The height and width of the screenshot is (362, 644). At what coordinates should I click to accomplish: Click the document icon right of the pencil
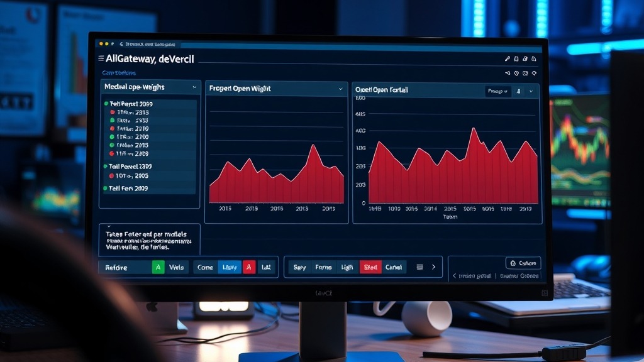point(516,58)
